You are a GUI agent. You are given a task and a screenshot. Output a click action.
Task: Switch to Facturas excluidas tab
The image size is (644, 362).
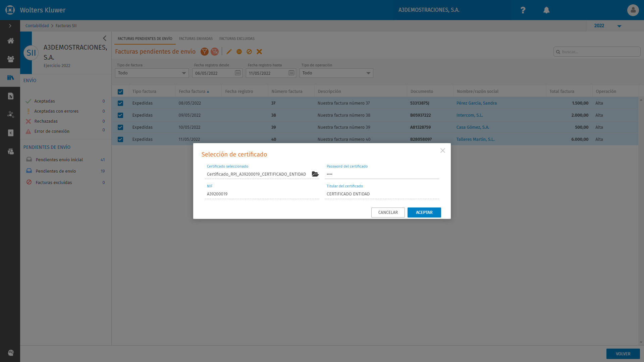click(x=237, y=39)
